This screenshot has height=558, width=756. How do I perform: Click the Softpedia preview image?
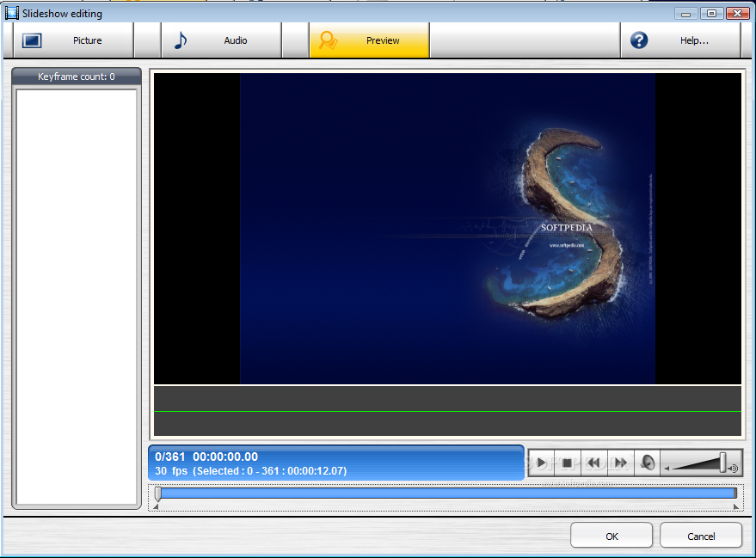447,229
